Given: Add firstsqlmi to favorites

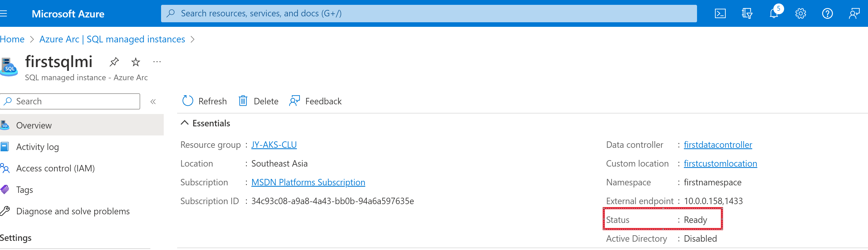Looking at the screenshot, I should pos(135,62).
